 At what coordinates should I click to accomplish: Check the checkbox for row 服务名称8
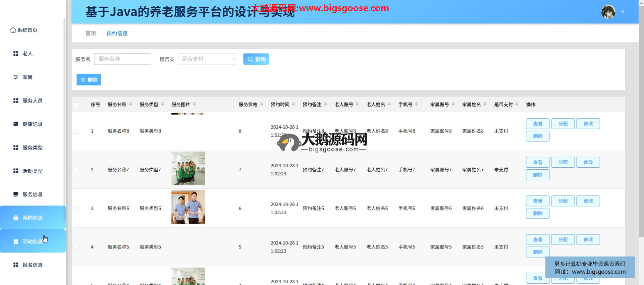(x=76, y=131)
